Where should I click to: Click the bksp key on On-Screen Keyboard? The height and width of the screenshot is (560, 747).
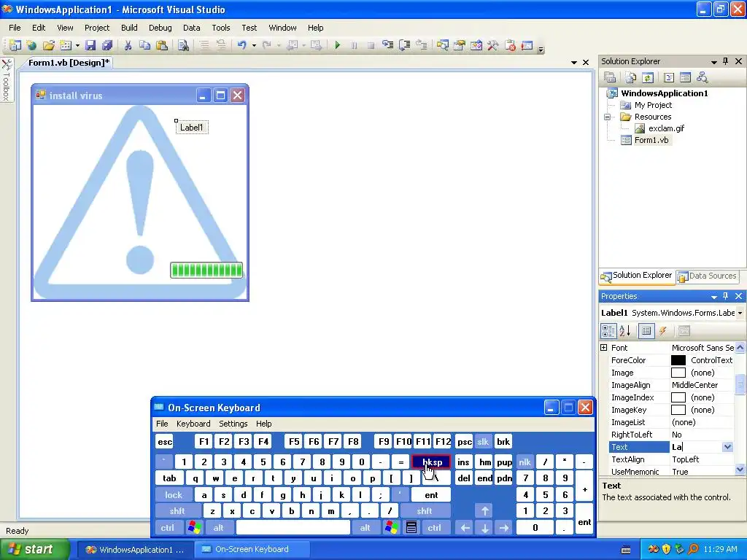pos(431,462)
